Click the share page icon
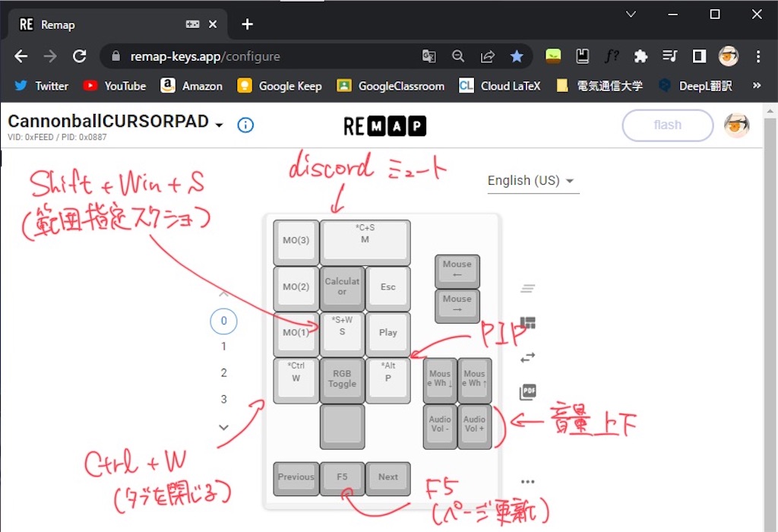Screen dimensions: 778x532 pos(487,56)
